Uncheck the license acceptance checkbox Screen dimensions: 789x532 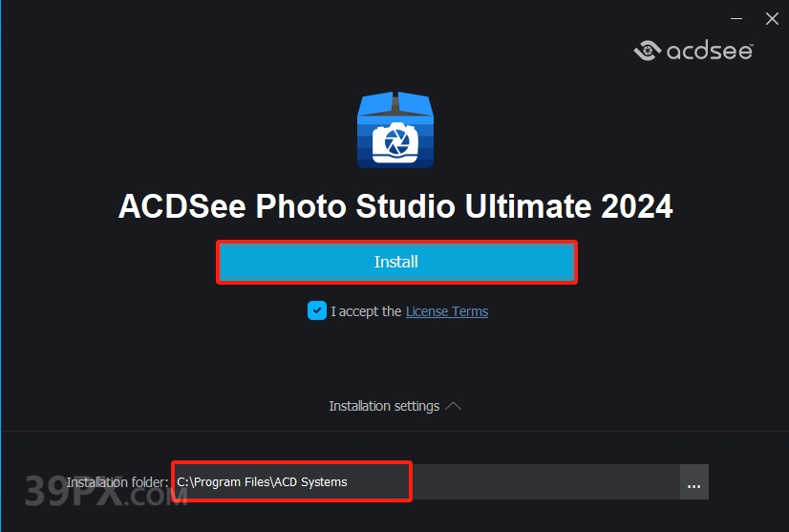click(x=317, y=310)
